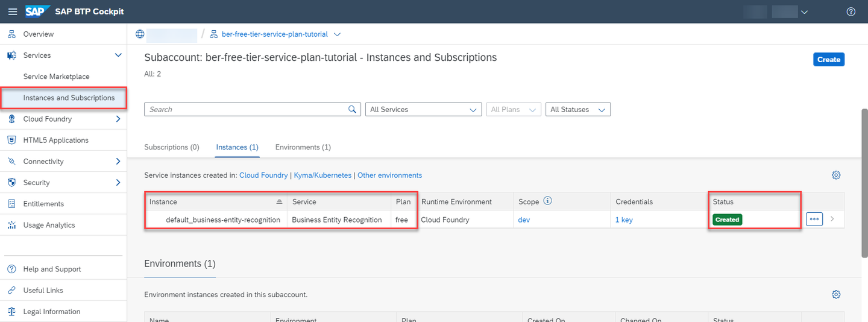The image size is (868, 322).
Task: Click the free plan cell
Action: click(x=403, y=219)
